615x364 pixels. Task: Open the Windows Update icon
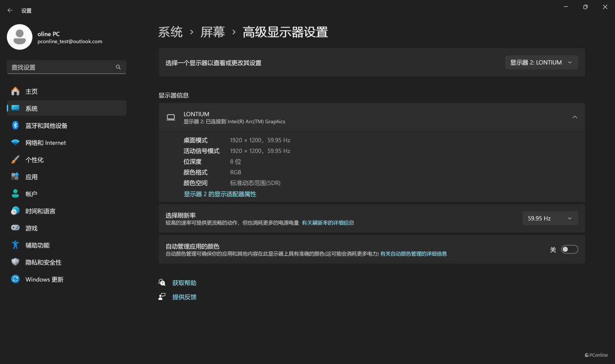tap(16, 280)
